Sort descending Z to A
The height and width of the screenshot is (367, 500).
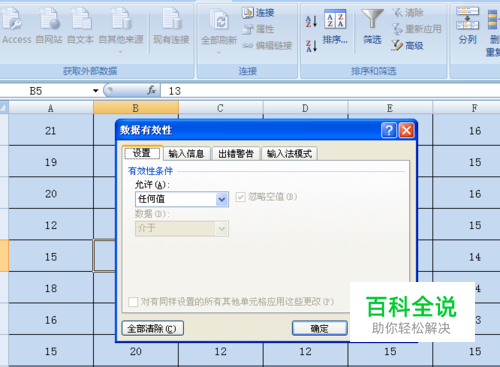pyautogui.click(x=311, y=46)
